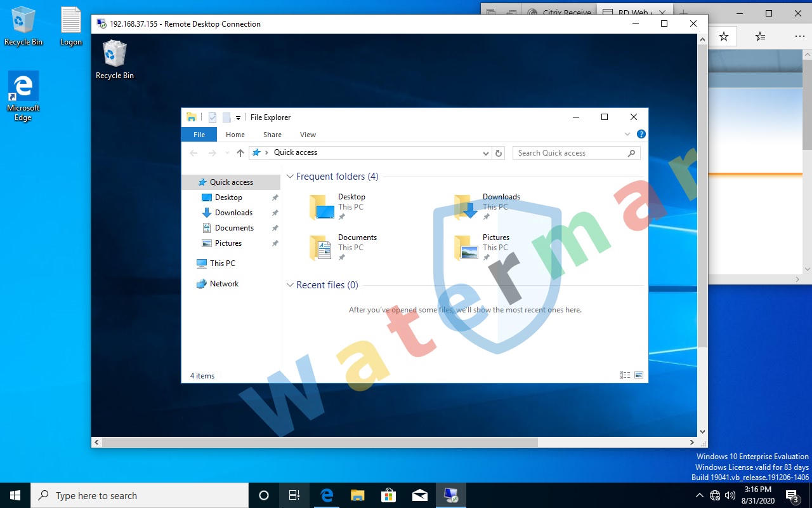Click the Properties icon in Quick Access Toolbar
The width and height of the screenshot is (812, 508).
pyautogui.click(x=212, y=117)
